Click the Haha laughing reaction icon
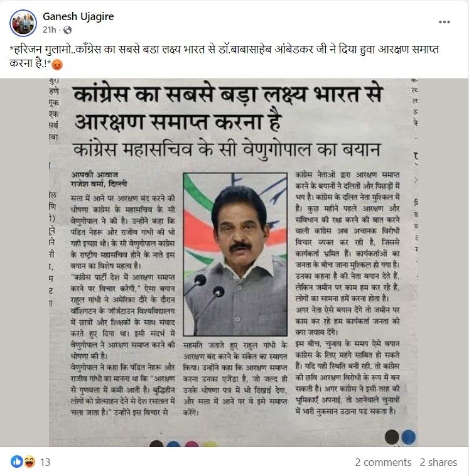Image resolution: width=469 pixels, height=476 pixels. tap(29, 462)
